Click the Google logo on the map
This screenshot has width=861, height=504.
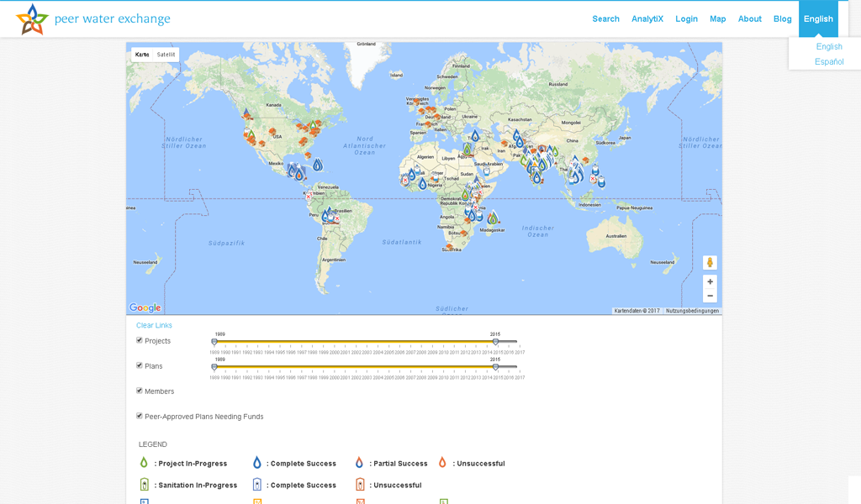pos(145,308)
